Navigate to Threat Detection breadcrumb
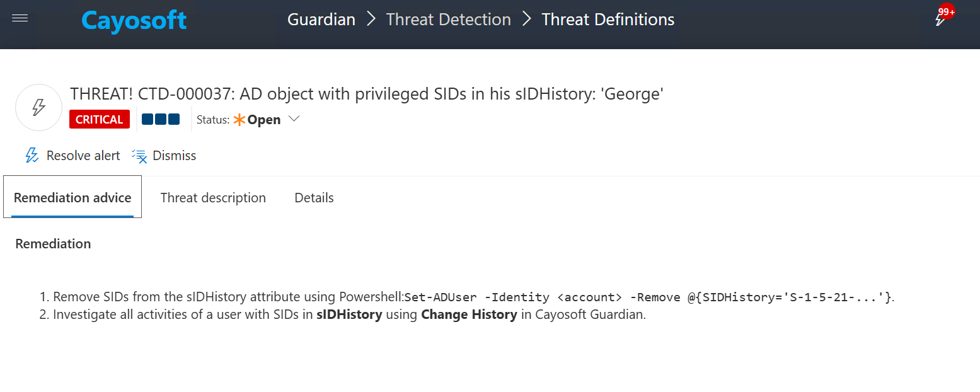Viewport: 980px width, 392px height. [x=448, y=20]
